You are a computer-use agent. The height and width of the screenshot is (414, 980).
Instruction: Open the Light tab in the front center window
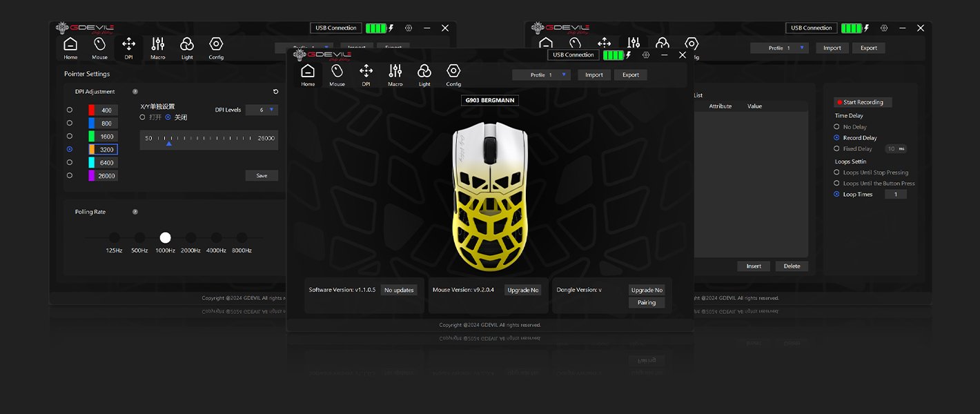[x=424, y=75]
